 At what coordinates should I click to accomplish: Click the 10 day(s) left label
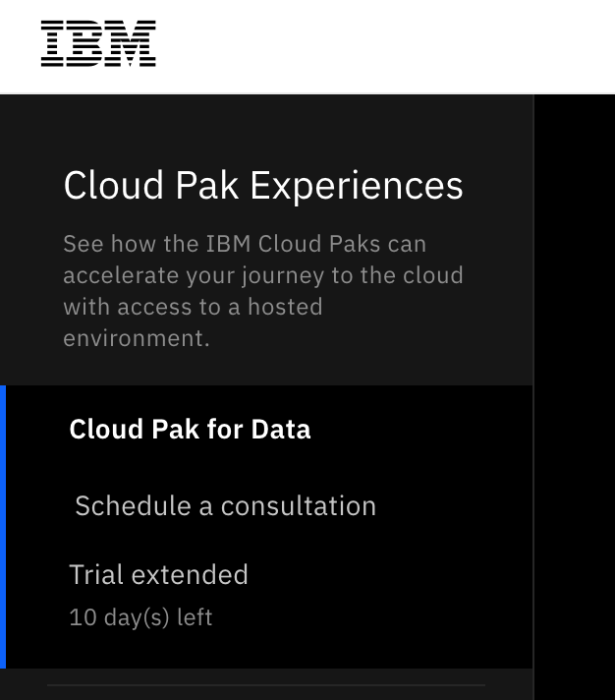pos(140,618)
